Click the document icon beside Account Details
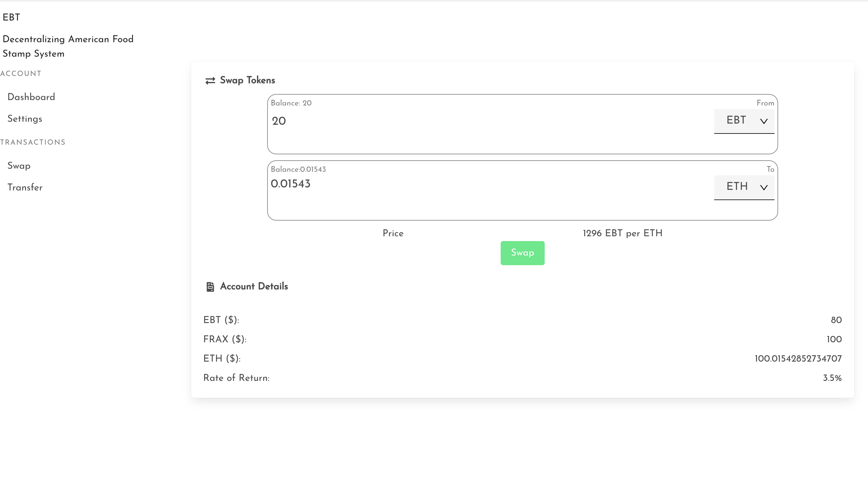The height and width of the screenshot is (496, 868). [210, 287]
